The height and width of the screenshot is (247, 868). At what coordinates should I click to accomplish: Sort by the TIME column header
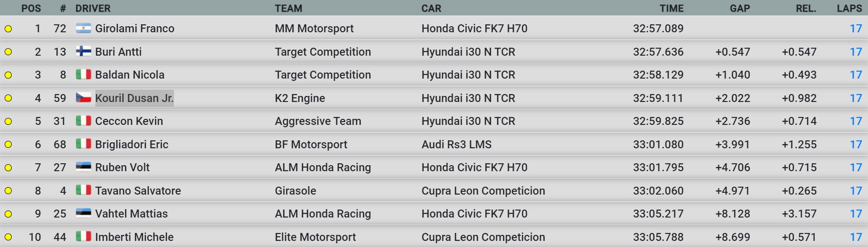tap(672, 8)
